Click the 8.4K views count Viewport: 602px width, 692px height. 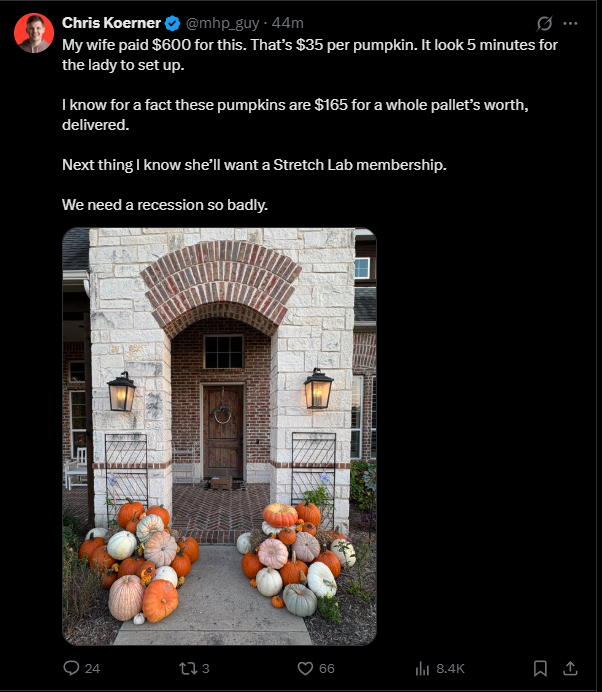(450, 669)
